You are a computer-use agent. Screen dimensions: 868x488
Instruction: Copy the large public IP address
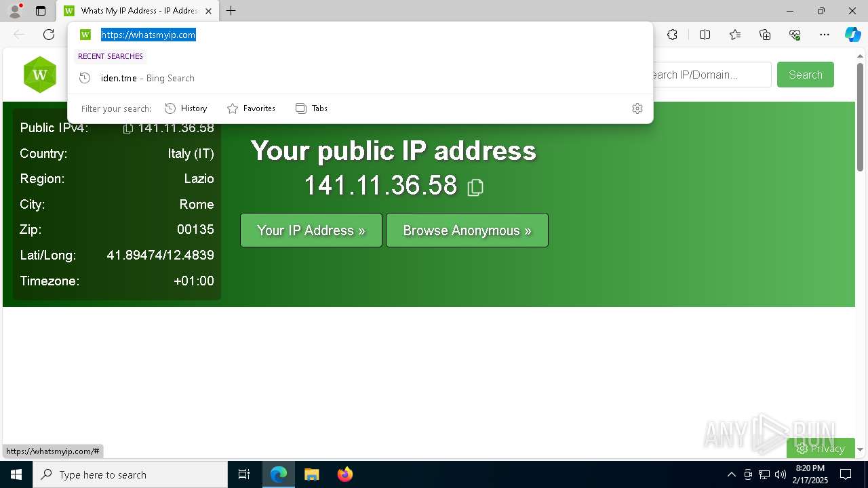click(475, 187)
